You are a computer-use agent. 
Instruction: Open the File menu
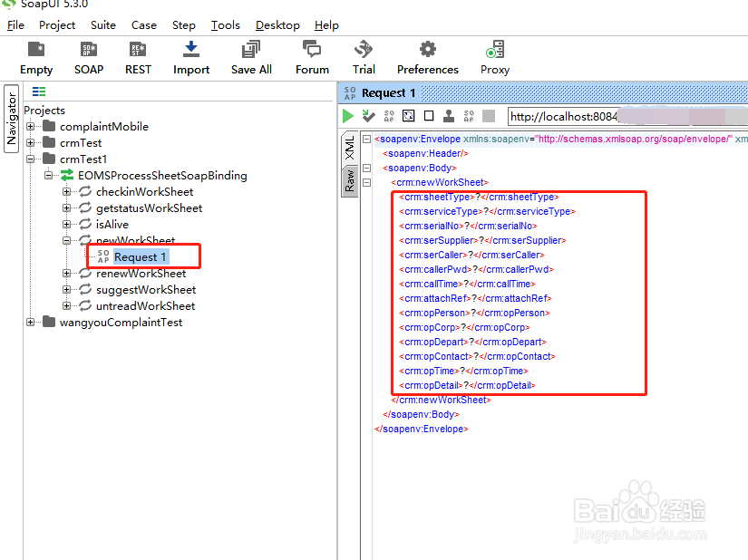click(15, 25)
